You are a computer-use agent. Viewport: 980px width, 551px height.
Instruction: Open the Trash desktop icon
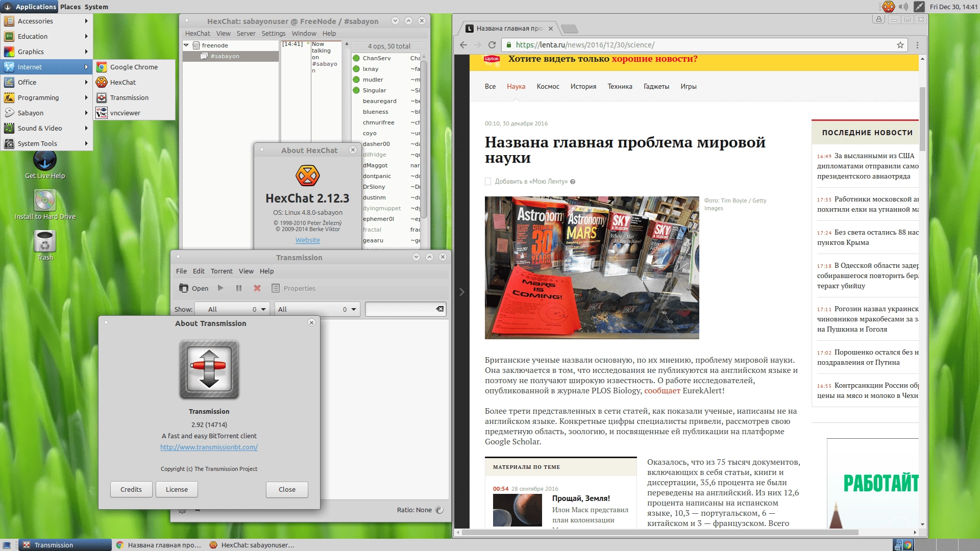pos(45,245)
